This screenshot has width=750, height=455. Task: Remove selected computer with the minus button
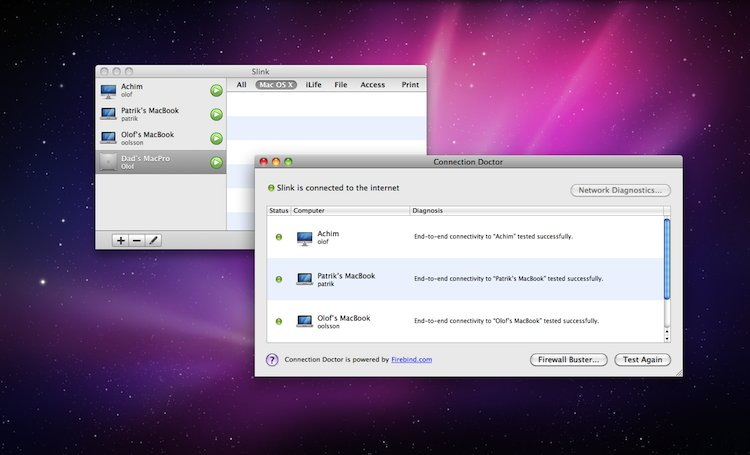pos(137,240)
